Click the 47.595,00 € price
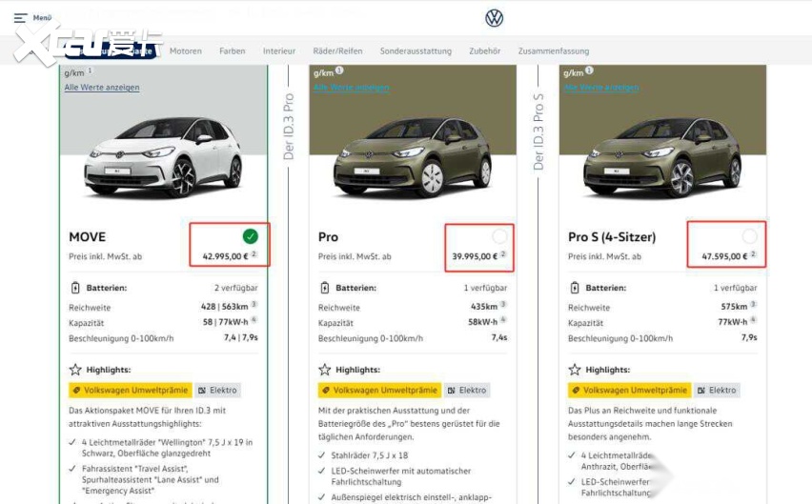Image resolution: width=812 pixels, height=504 pixels. coord(724,256)
